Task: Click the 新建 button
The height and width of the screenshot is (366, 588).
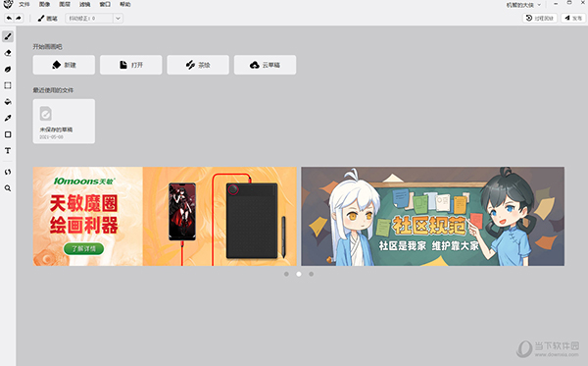Action: (x=64, y=65)
